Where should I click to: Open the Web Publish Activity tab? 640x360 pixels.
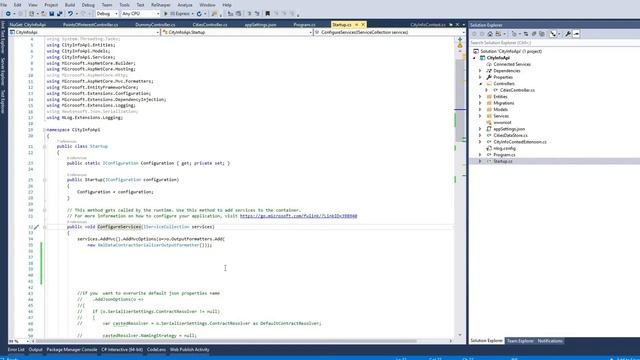coord(189,350)
